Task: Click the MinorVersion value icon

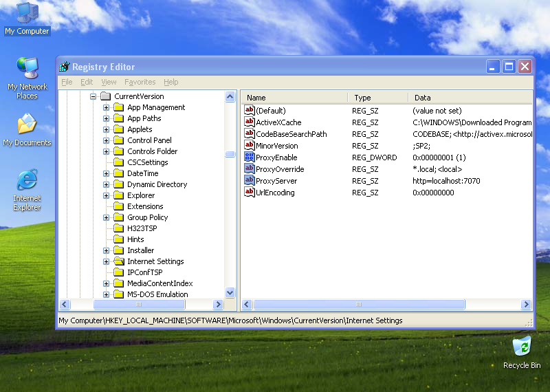Action: (x=250, y=145)
